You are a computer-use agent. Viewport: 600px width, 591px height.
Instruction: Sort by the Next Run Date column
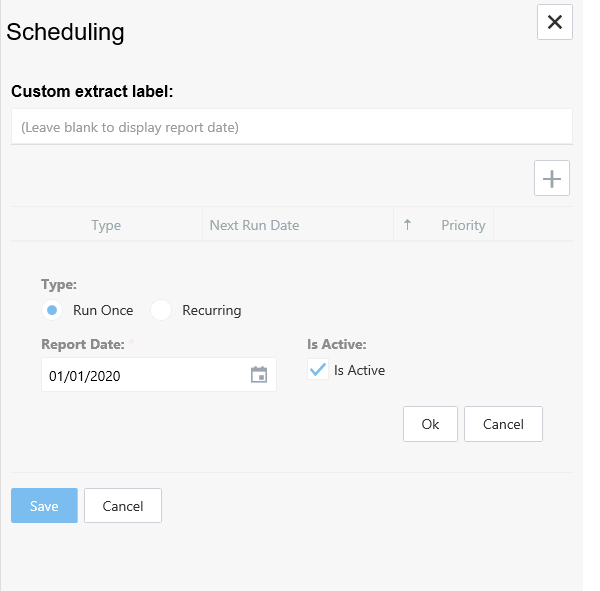click(x=254, y=225)
